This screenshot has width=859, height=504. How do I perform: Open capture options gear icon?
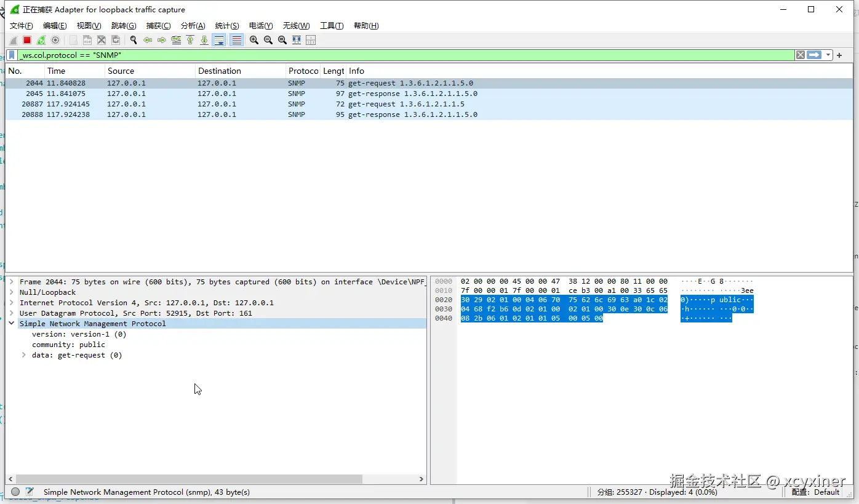click(55, 40)
